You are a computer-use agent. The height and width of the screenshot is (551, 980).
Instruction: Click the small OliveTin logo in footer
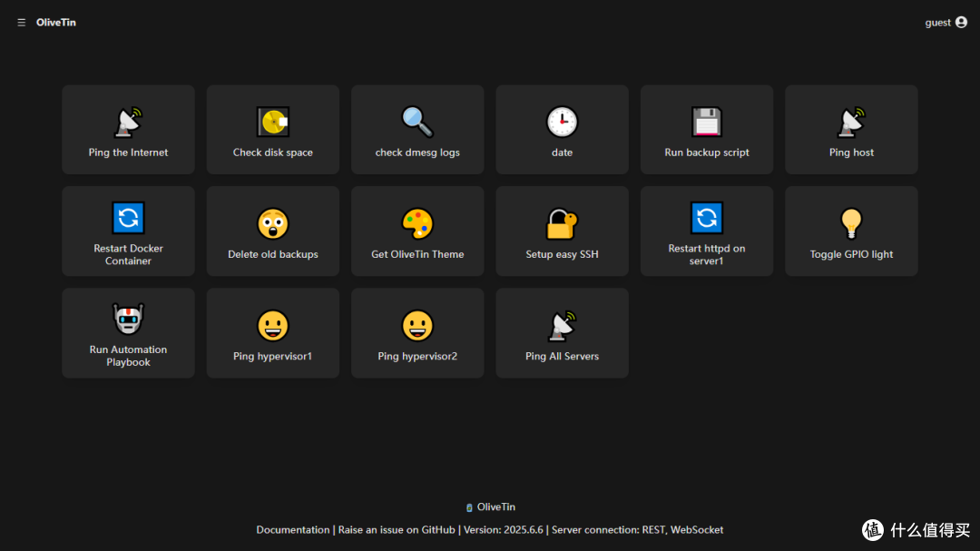coord(469,507)
